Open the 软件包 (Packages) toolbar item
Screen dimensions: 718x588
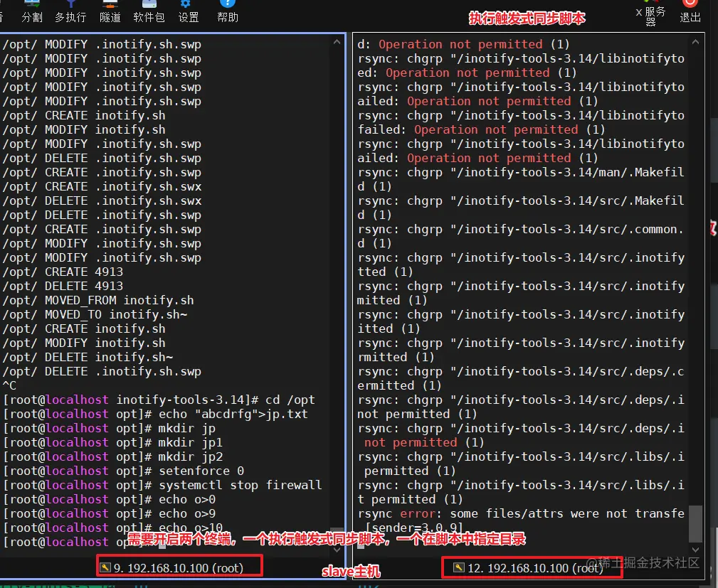click(x=149, y=12)
